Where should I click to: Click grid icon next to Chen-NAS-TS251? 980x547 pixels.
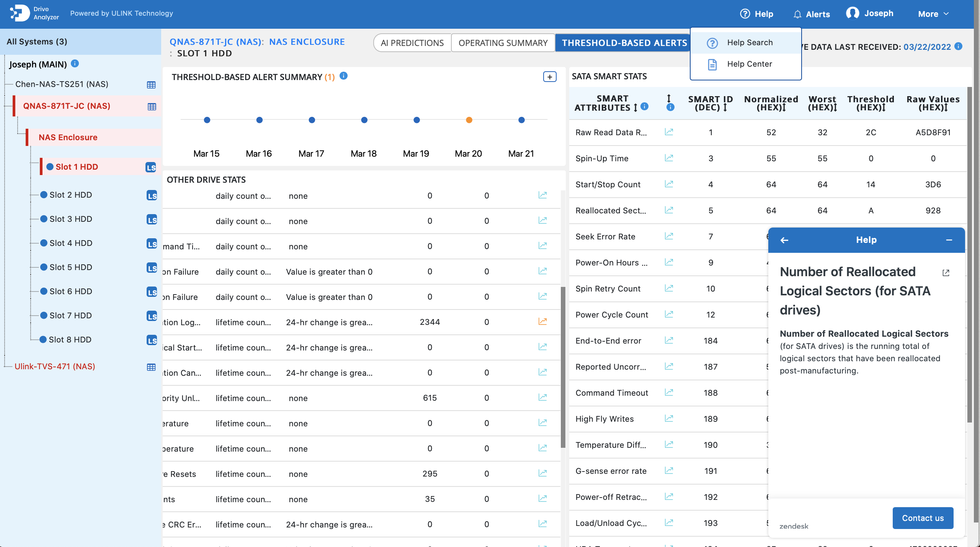click(151, 85)
